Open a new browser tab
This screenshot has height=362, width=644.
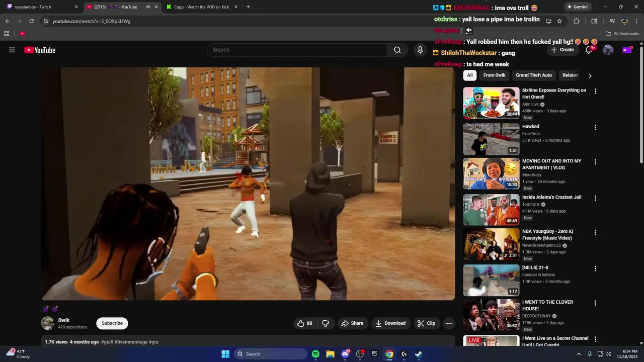(248, 7)
